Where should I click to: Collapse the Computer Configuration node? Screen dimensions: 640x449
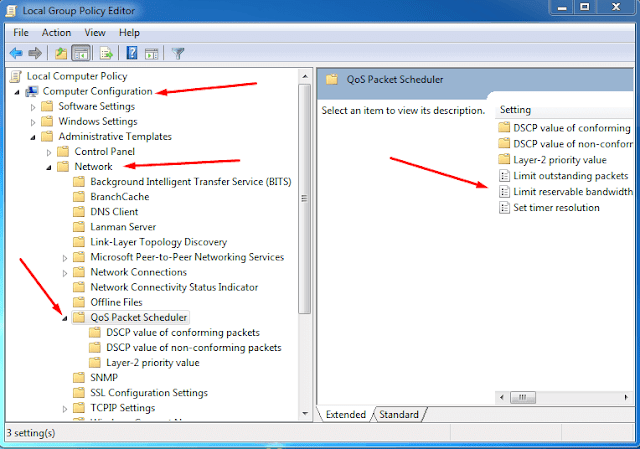tap(17, 93)
